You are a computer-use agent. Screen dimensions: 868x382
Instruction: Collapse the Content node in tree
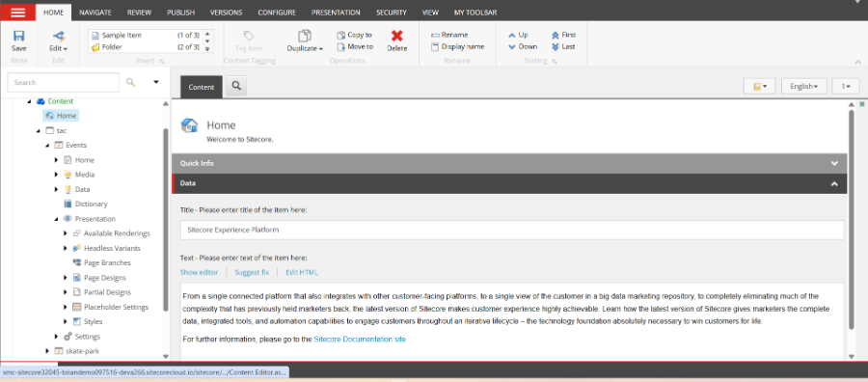point(29,101)
